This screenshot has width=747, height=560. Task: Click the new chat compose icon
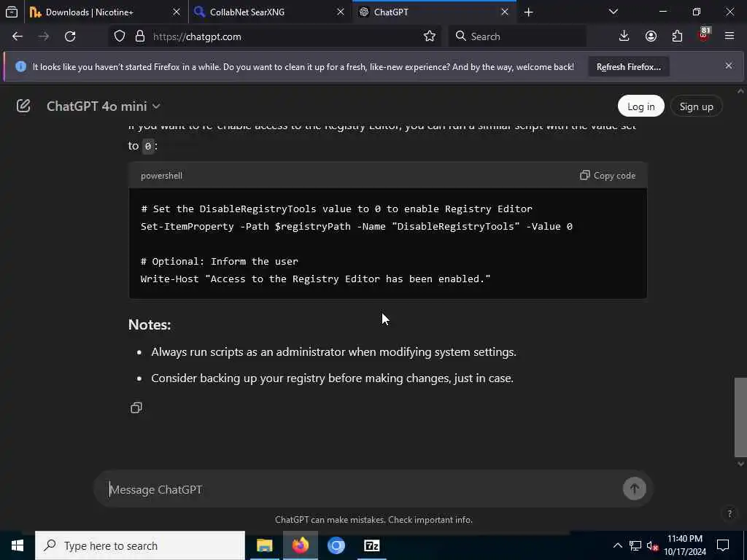(23, 106)
